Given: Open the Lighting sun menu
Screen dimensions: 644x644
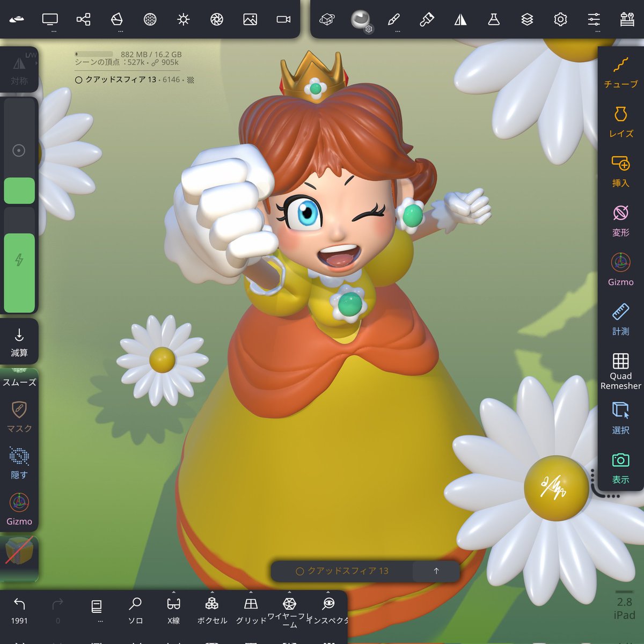Looking at the screenshot, I should [x=184, y=20].
